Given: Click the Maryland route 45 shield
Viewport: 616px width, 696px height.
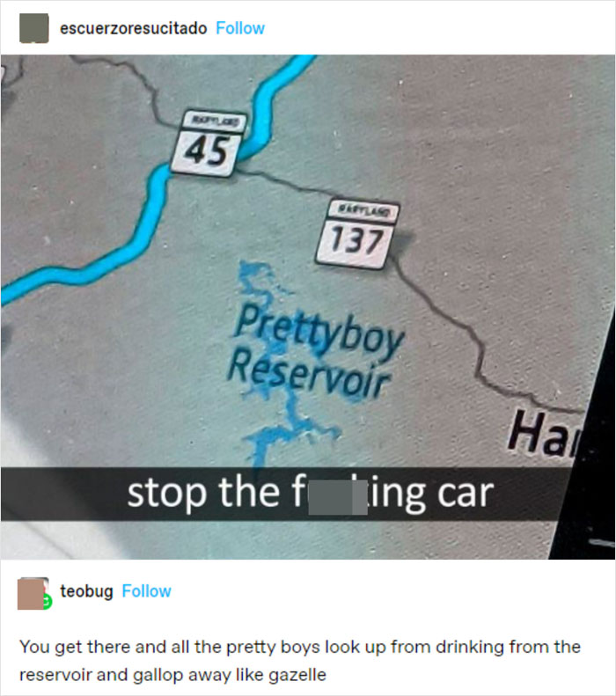Looking at the screenshot, I should [x=209, y=143].
